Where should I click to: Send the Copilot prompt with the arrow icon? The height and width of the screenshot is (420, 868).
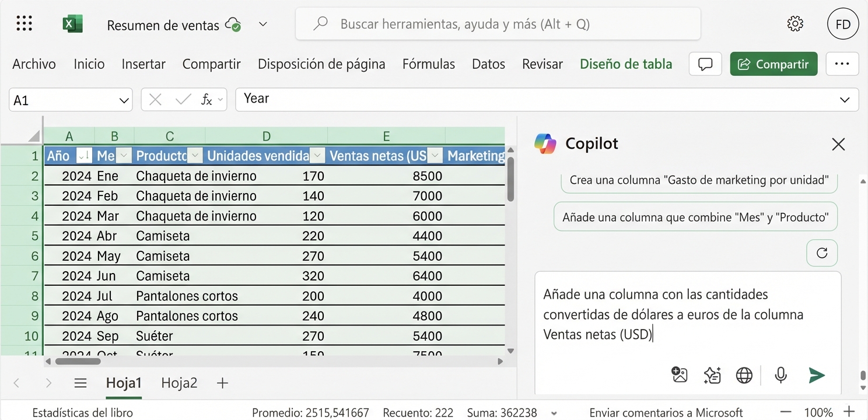pos(817,375)
